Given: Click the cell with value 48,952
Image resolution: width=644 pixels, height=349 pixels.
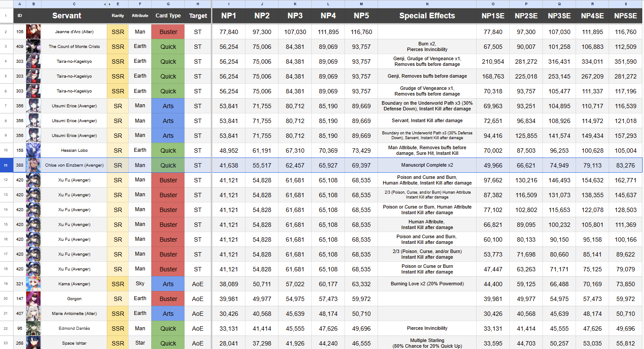Looking at the screenshot, I should point(228,151).
